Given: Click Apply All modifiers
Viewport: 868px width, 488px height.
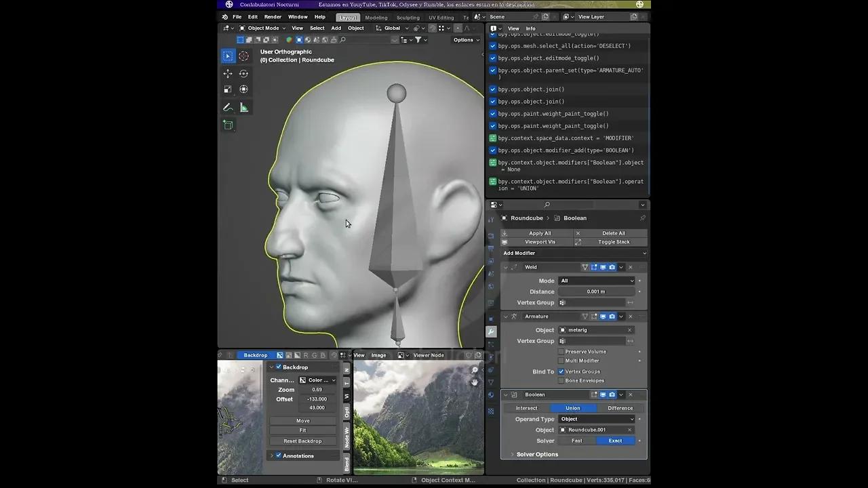Looking at the screenshot, I should coord(538,233).
